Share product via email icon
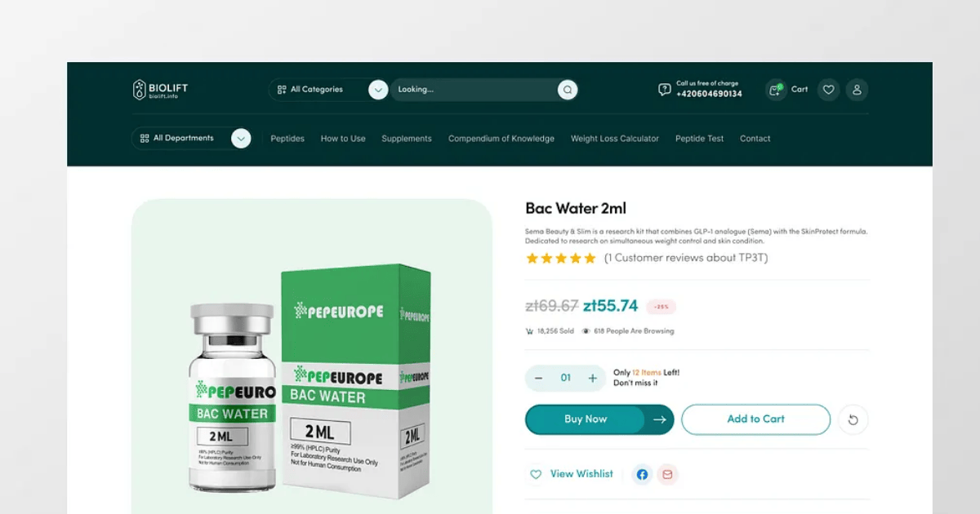Viewport: 980px width, 514px height. [667, 474]
